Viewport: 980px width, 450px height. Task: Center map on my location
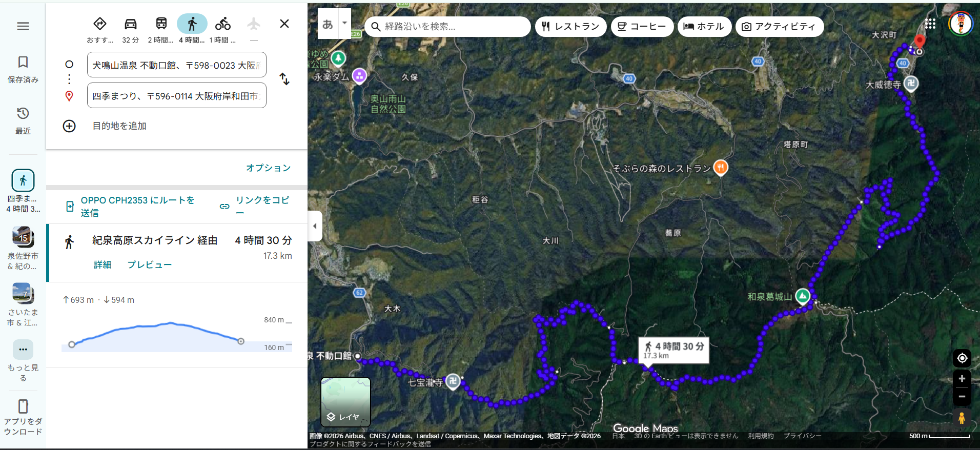(962, 358)
